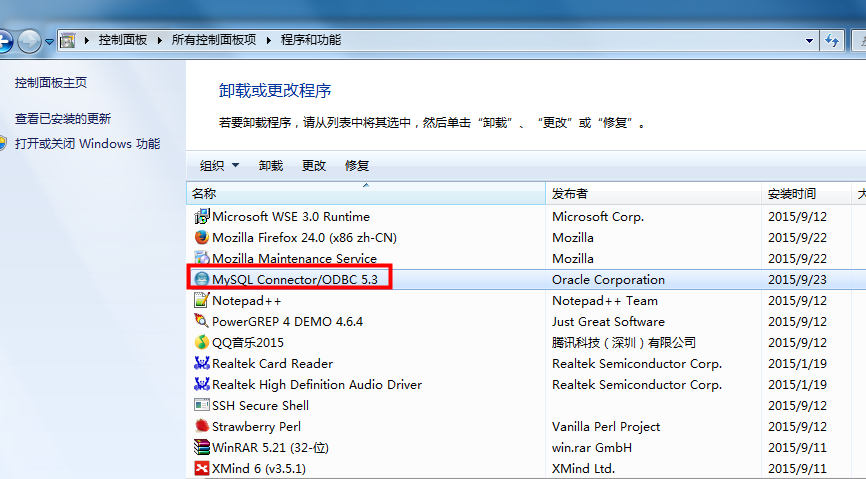This screenshot has height=479, width=866.
Task: Click Vanilla Perl Project publisher cell
Action: 606,427
